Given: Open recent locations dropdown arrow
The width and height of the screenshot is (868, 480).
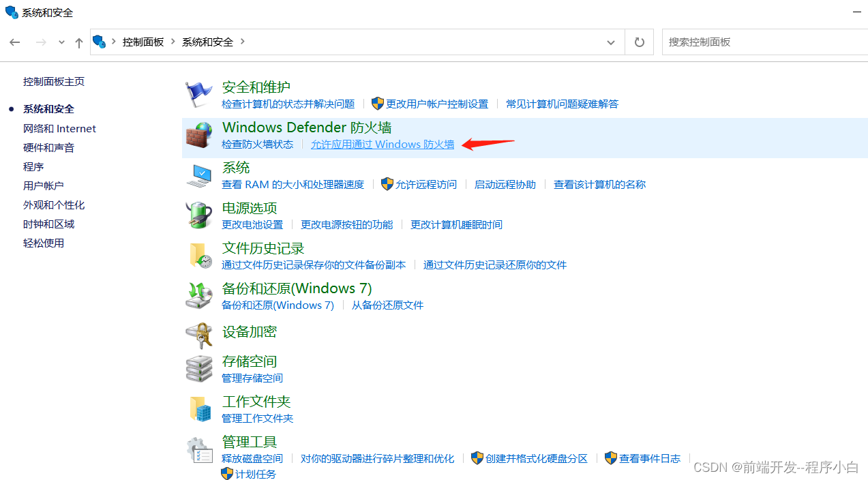Looking at the screenshot, I should (x=61, y=42).
